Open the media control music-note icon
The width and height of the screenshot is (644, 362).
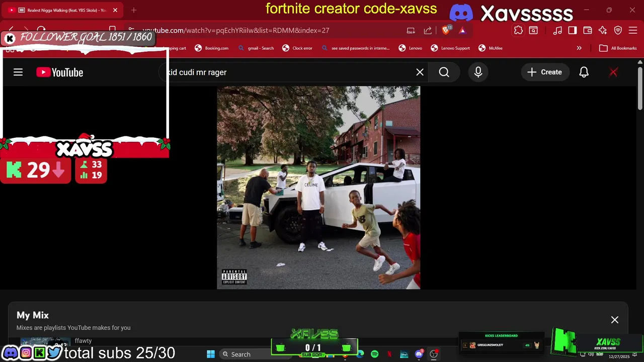pos(557,31)
